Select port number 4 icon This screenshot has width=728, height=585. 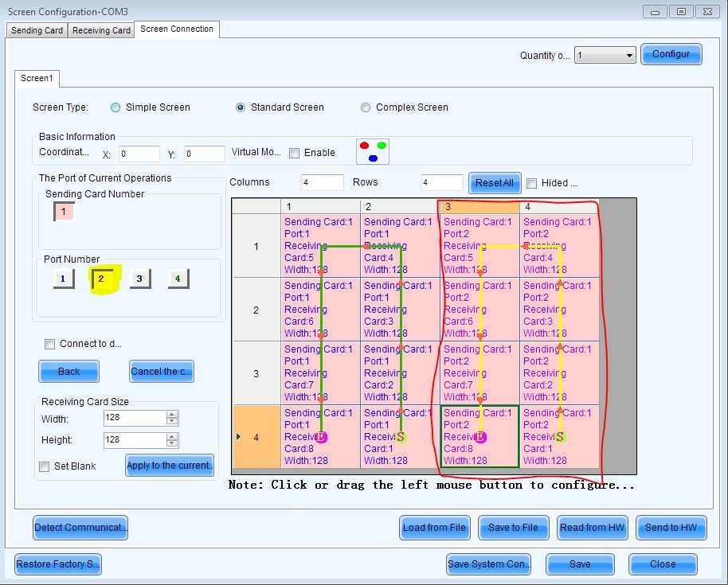[178, 279]
